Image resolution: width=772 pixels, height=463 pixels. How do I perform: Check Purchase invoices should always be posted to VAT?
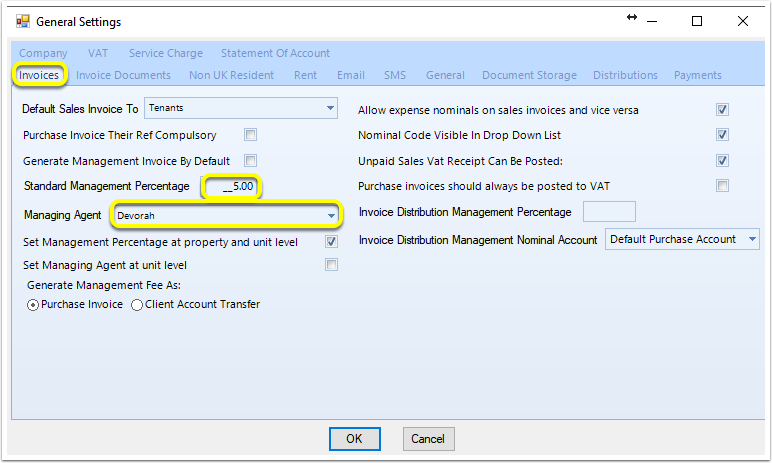click(722, 186)
